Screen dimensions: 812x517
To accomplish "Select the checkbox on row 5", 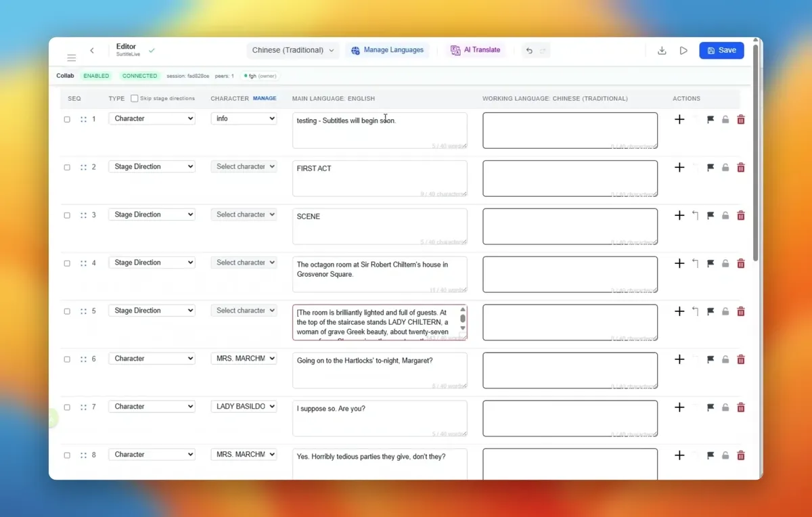I will coord(67,311).
